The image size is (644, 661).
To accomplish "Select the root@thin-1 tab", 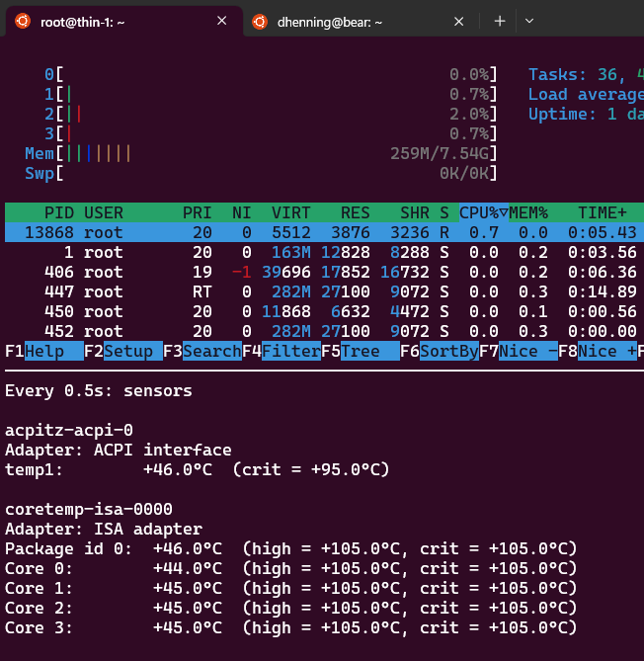I will click(123, 22).
